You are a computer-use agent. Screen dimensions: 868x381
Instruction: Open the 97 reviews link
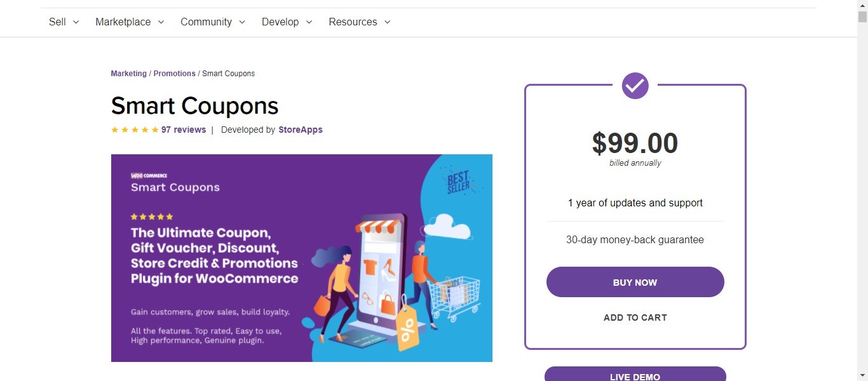[184, 130]
